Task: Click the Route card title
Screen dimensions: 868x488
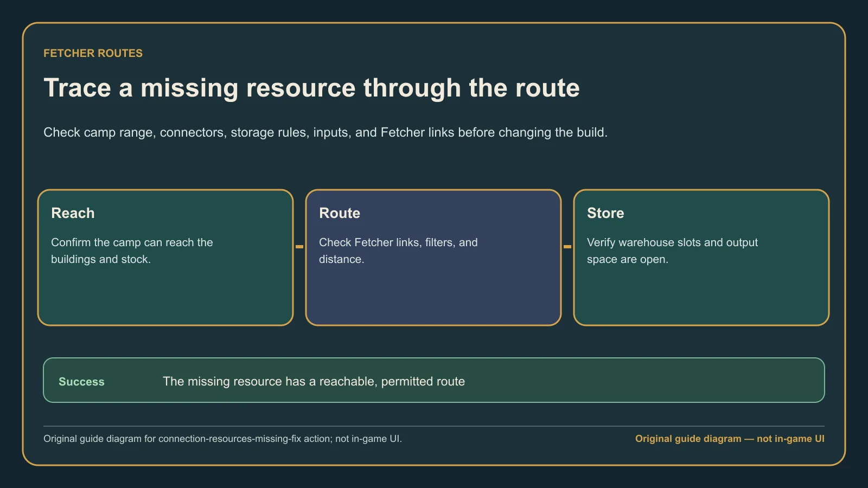Action: (x=340, y=213)
